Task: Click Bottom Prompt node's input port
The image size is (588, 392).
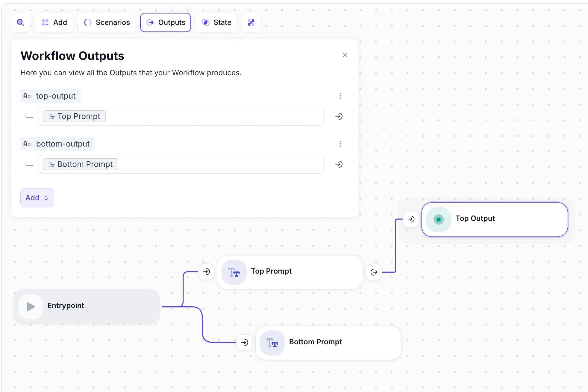Action: click(x=245, y=342)
